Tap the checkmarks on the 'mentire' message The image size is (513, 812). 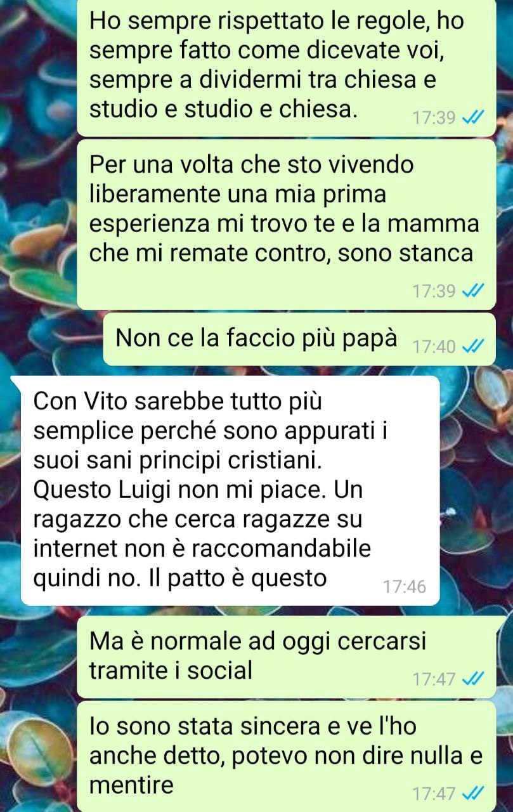point(474,793)
